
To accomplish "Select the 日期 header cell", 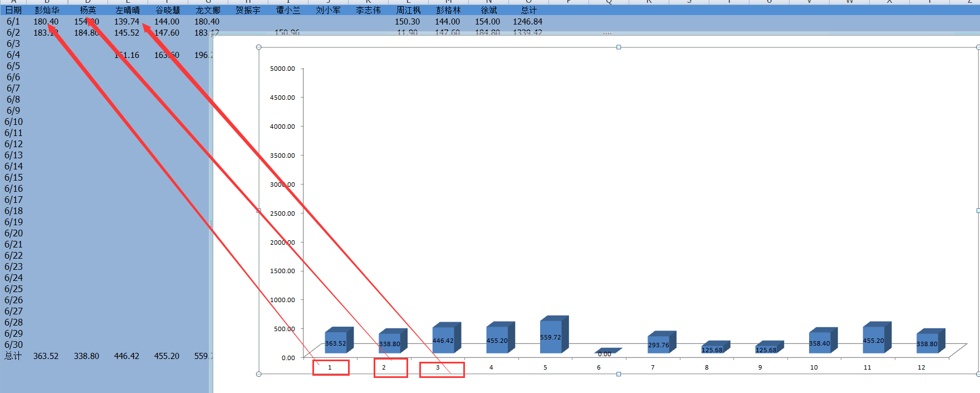I will [13, 10].
